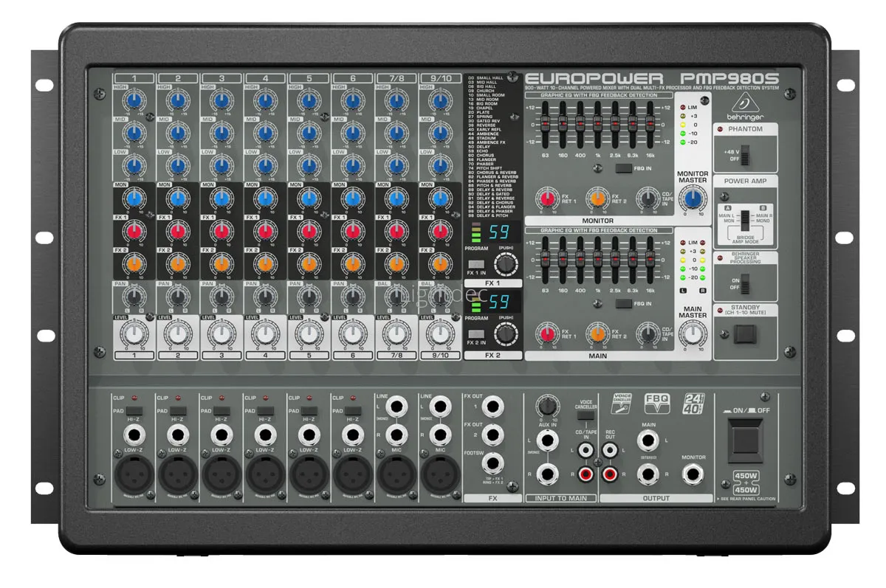
Task: Click the 24-bit/40-bit logo badge
Action: [693, 401]
